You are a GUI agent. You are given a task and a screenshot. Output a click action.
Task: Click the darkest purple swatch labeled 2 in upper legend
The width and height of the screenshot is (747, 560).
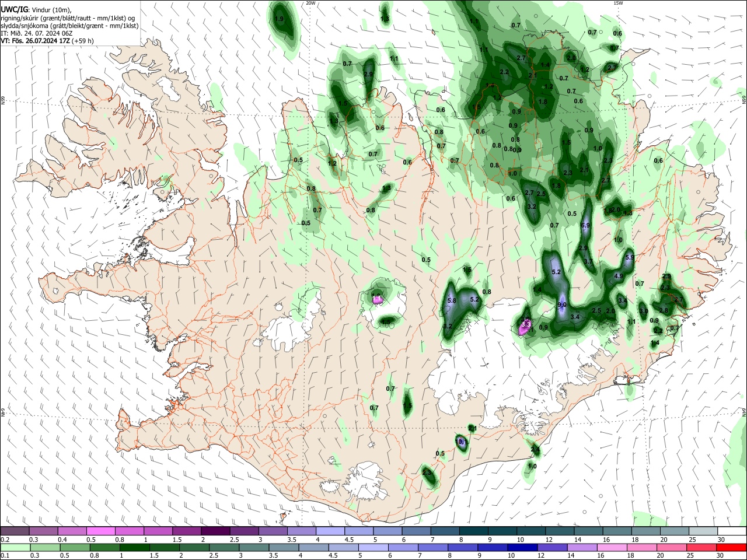point(215,531)
